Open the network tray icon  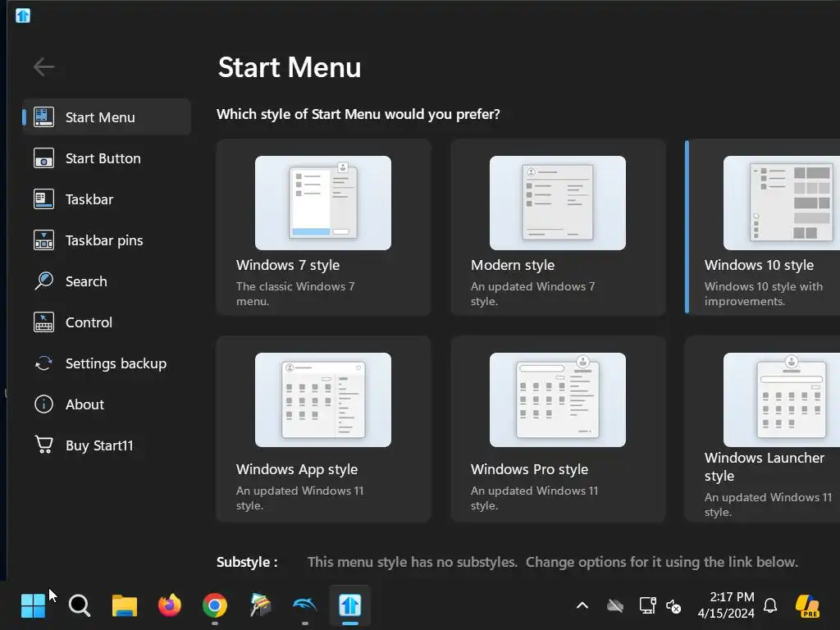pyautogui.click(x=648, y=606)
